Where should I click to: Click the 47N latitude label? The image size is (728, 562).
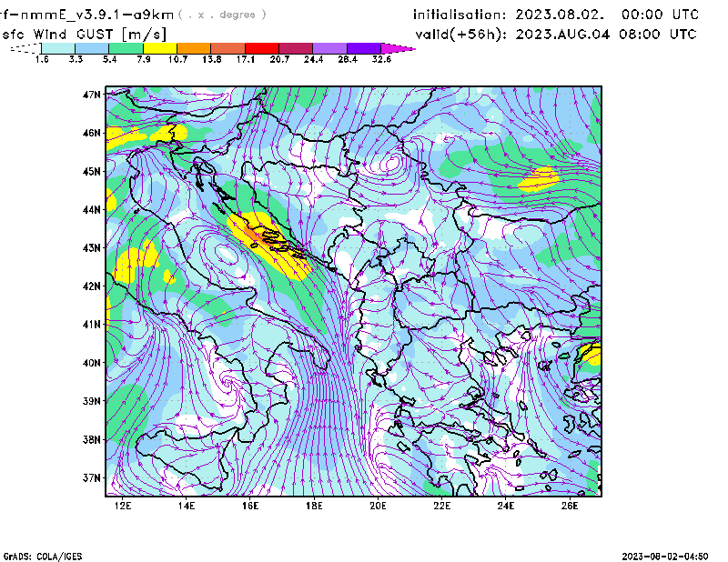[92, 95]
